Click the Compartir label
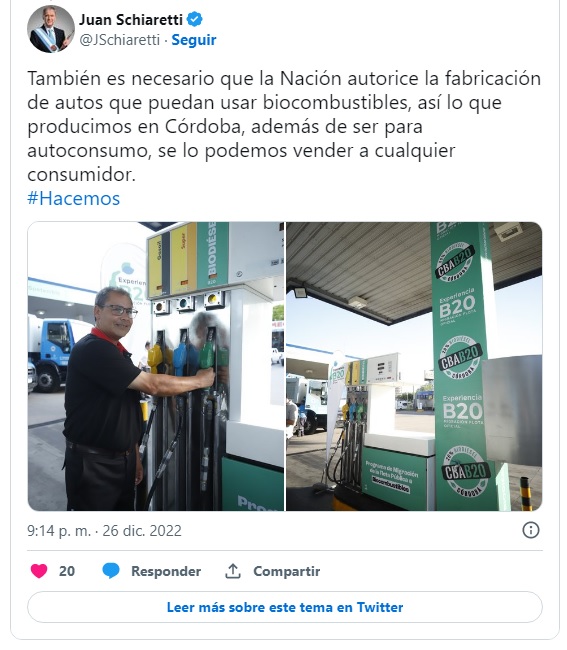The width and height of the screenshot is (567, 650). pyautogui.click(x=286, y=571)
